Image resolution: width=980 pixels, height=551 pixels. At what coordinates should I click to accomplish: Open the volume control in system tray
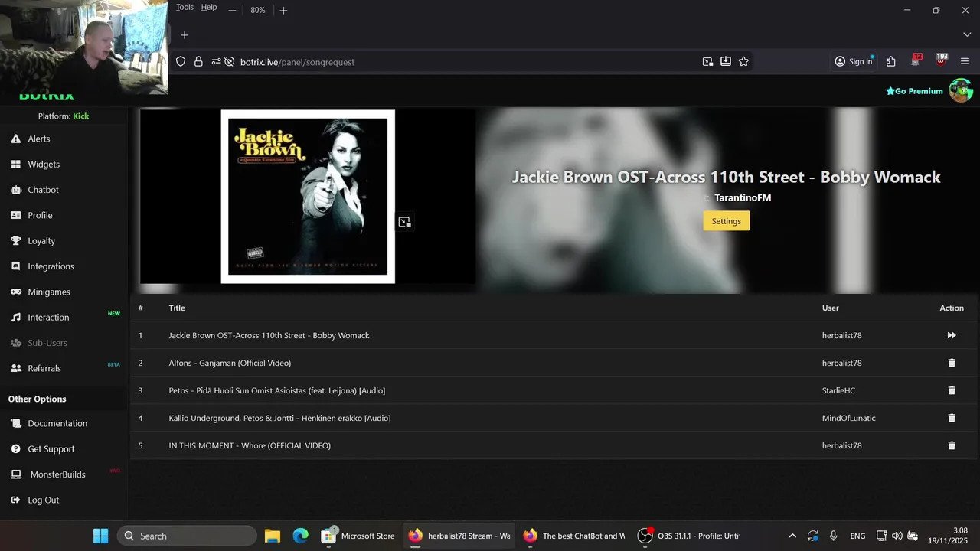pyautogui.click(x=897, y=536)
